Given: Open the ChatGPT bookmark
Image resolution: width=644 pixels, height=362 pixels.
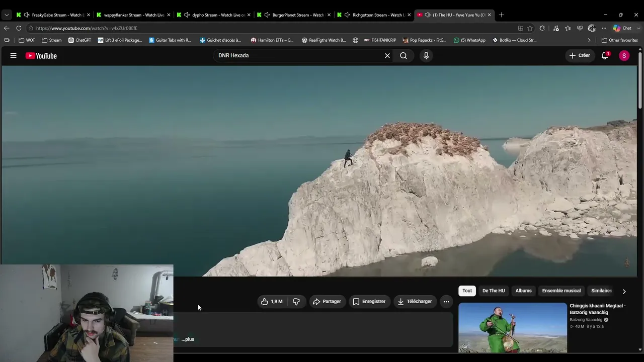Looking at the screenshot, I should [x=79, y=40].
